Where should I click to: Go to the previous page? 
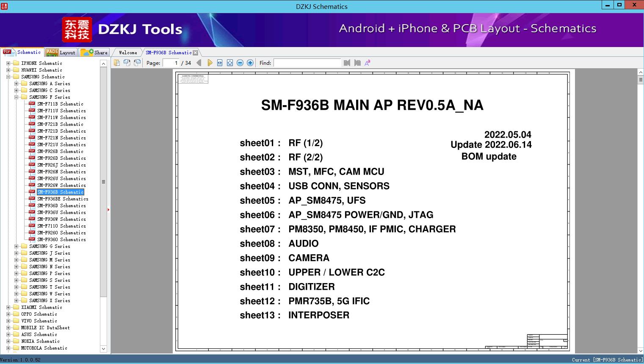click(x=199, y=63)
